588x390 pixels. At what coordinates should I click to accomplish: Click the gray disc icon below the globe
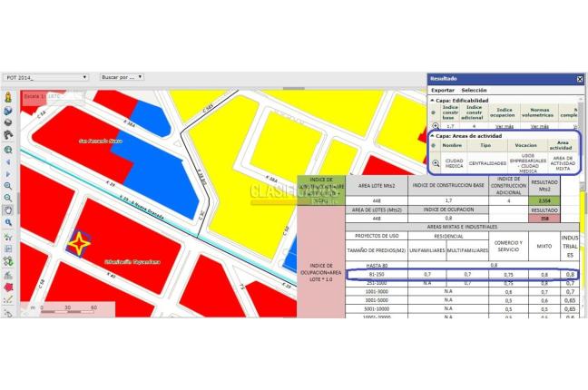tap(8, 122)
